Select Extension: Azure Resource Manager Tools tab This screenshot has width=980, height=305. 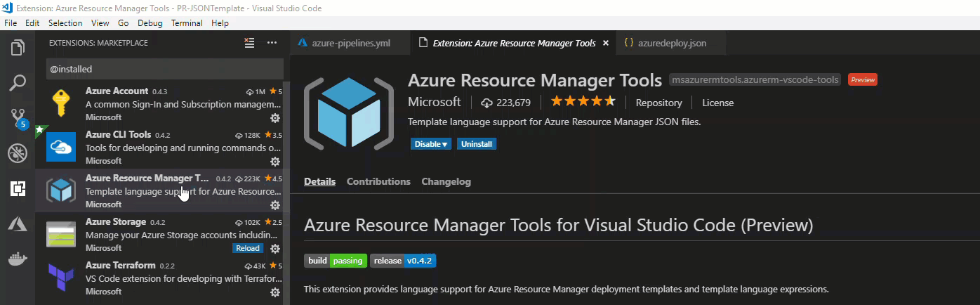pyautogui.click(x=514, y=43)
